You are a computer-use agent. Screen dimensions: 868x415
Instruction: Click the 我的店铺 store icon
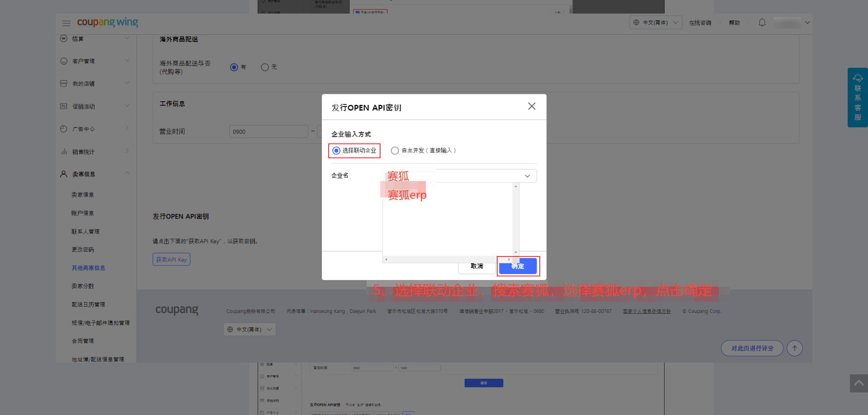point(64,84)
